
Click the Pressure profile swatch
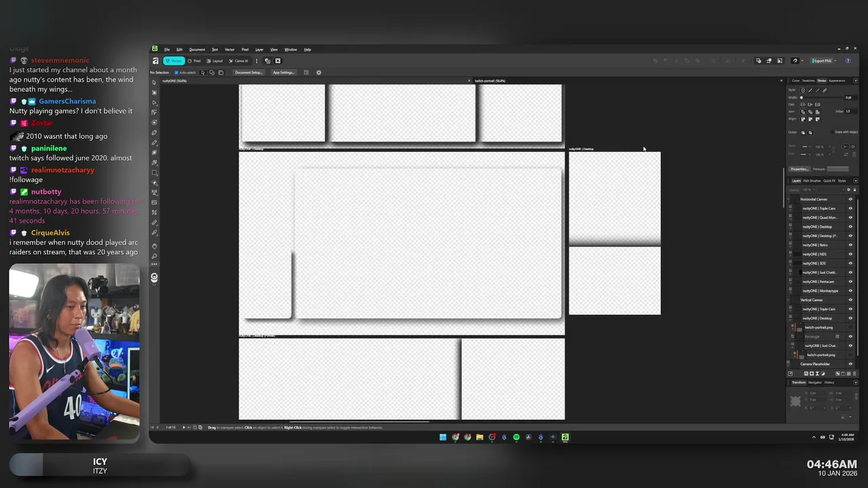(837, 169)
